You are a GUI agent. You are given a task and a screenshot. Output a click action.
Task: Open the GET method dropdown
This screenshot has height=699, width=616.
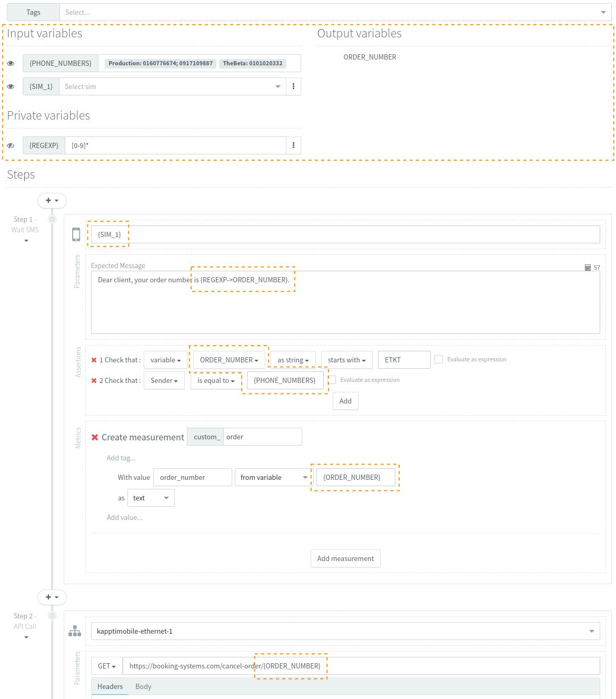[x=107, y=666]
